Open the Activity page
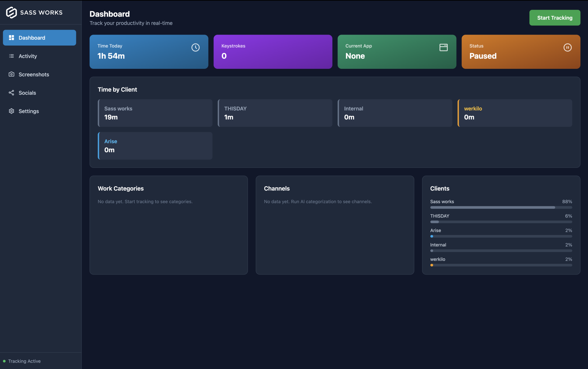The width and height of the screenshot is (588, 369). click(x=28, y=56)
